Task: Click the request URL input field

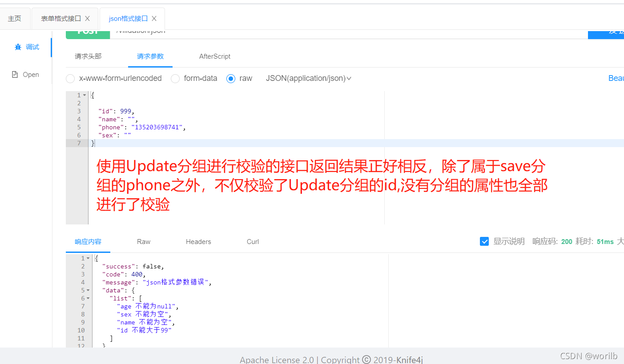Action: pos(349,34)
